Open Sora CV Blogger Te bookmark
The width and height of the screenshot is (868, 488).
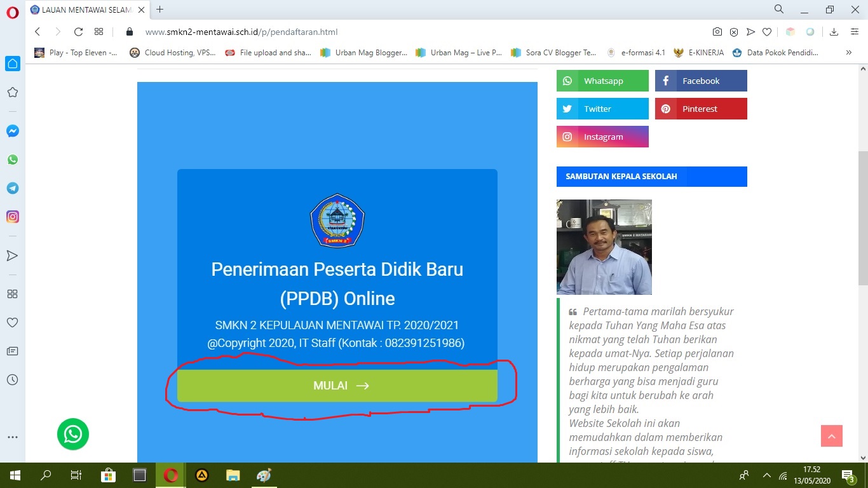pyautogui.click(x=554, y=53)
